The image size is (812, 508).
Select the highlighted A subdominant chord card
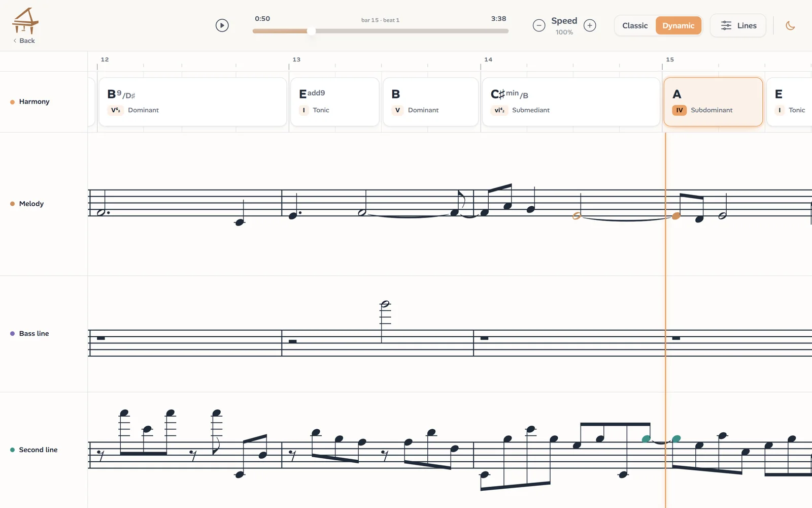[x=713, y=102]
